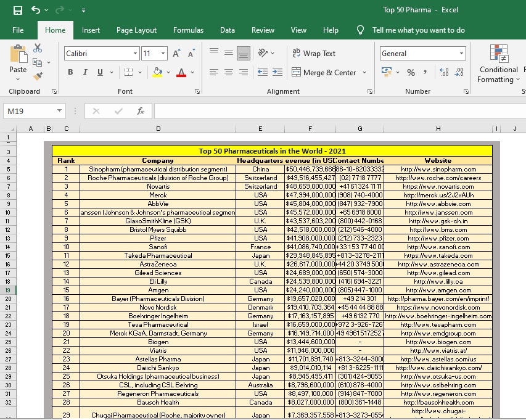This screenshot has height=420, width=526.
Task: Toggle Bottom Align vertical alignment
Action: pos(244,53)
